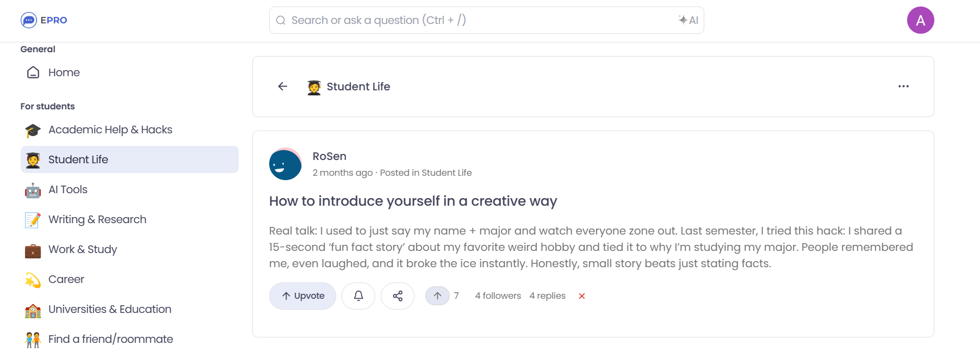Open the three-dot menu in Student Life header
Viewport: 980px width, 351px height.
(903, 87)
